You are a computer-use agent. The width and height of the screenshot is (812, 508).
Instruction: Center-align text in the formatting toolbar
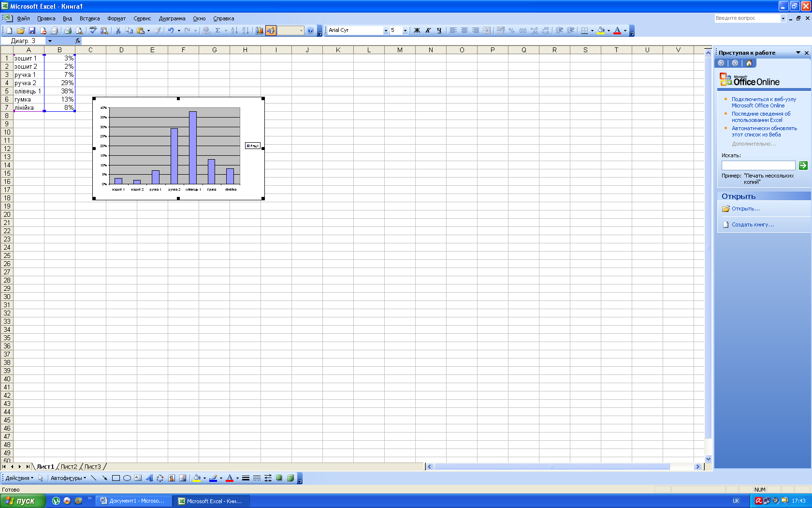click(x=464, y=30)
